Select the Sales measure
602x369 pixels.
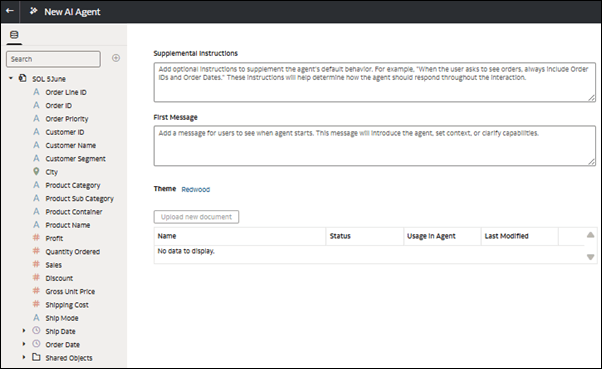click(x=53, y=265)
